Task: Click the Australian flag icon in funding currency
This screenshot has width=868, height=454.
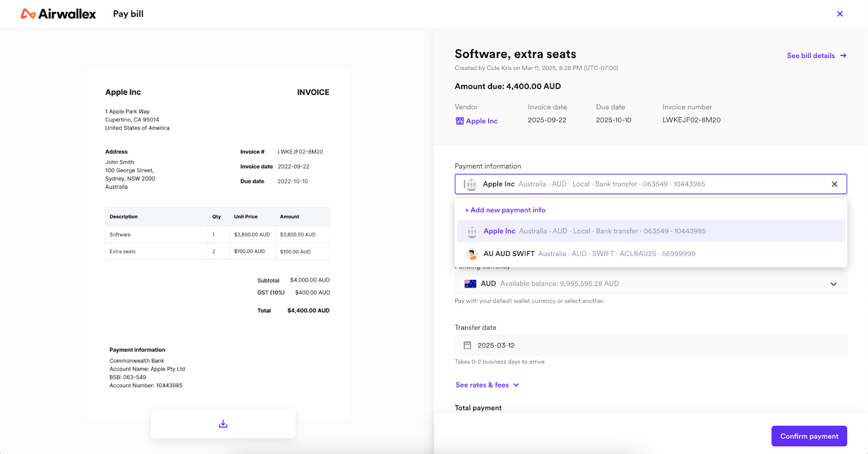Action: click(x=470, y=284)
